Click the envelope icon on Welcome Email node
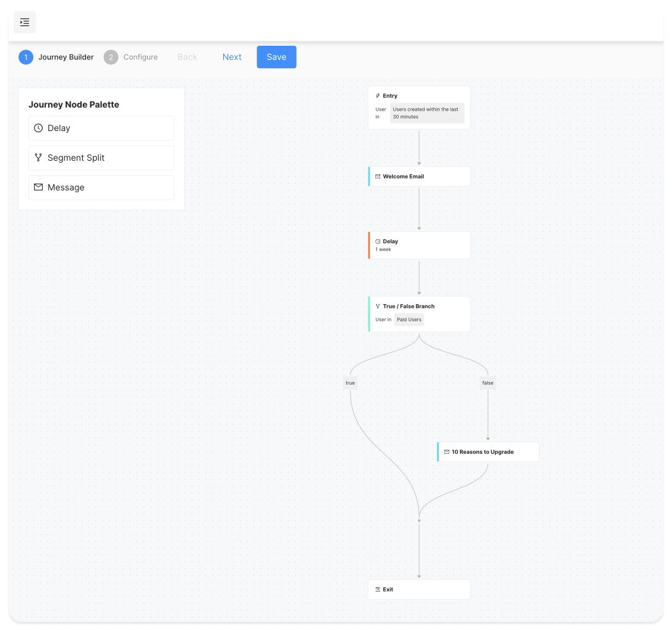The width and height of the screenshot is (672, 630). click(378, 177)
